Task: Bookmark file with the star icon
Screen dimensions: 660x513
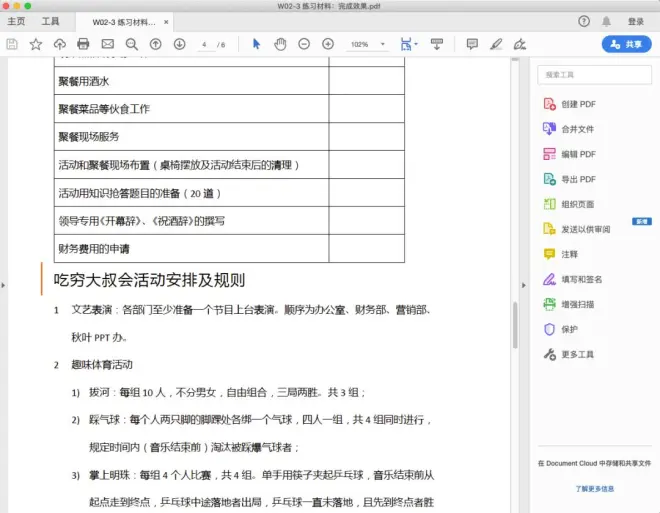Action: point(36,44)
